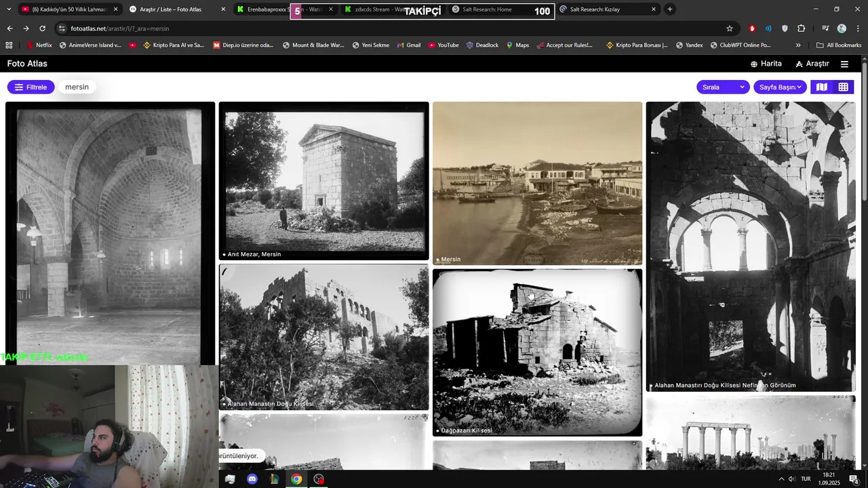Open the Maps bookmark

[x=517, y=45]
